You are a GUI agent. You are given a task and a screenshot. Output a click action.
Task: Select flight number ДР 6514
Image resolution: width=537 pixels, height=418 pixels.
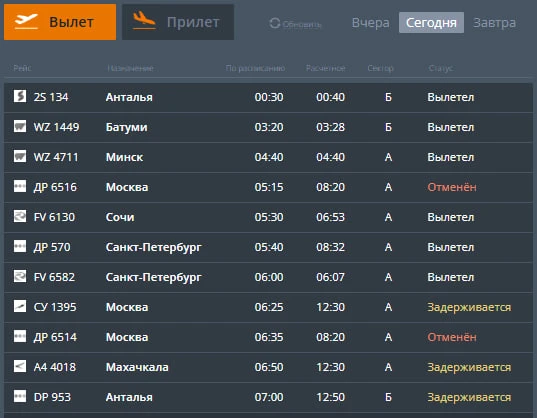click(55, 337)
